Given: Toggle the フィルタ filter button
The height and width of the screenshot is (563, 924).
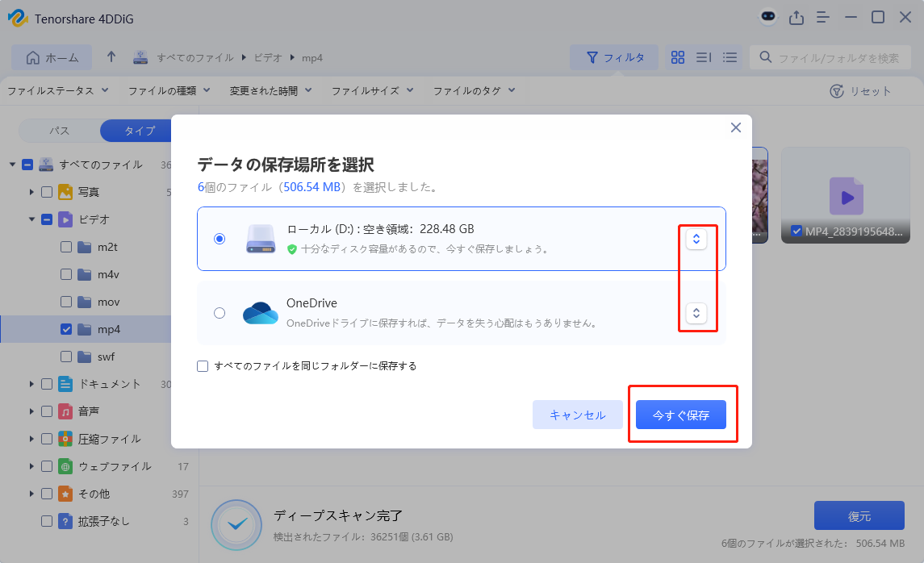Looking at the screenshot, I should coord(614,58).
